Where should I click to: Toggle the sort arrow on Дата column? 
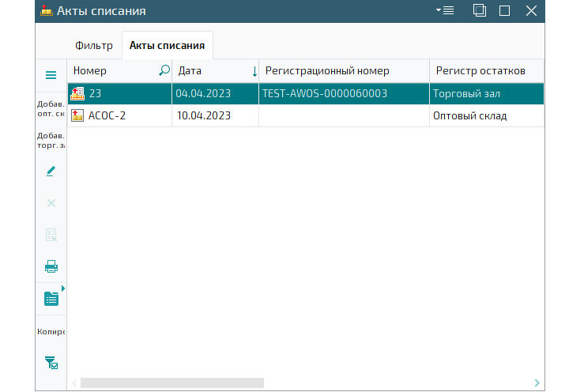pyautogui.click(x=254, y=71)
